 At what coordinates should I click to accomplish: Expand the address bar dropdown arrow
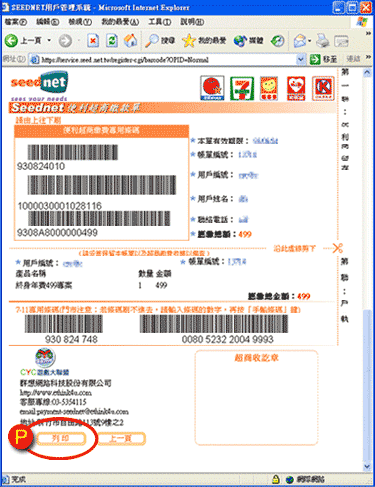300,60
